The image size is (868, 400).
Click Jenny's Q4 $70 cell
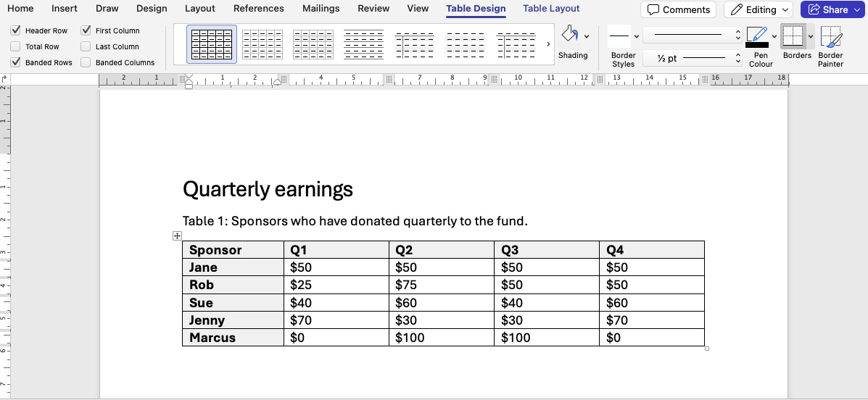click(x=652, y=320)
